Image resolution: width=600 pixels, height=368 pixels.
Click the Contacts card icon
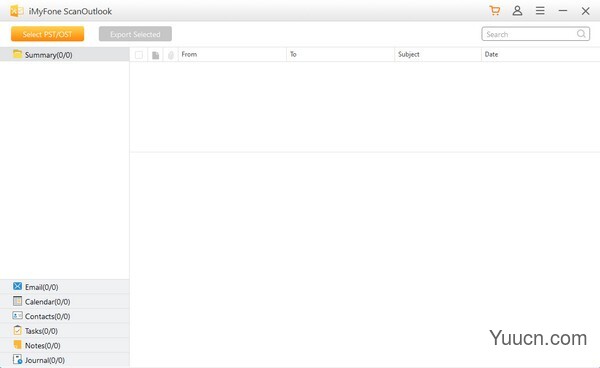(x=17, y=316)
